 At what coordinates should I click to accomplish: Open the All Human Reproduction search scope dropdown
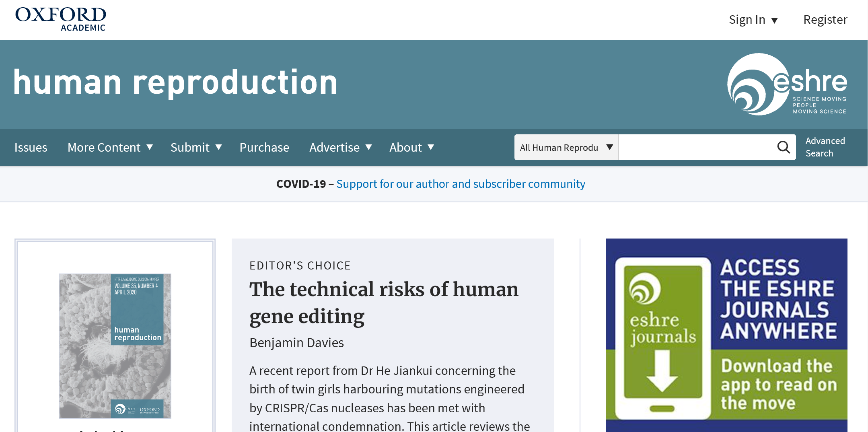566,147
